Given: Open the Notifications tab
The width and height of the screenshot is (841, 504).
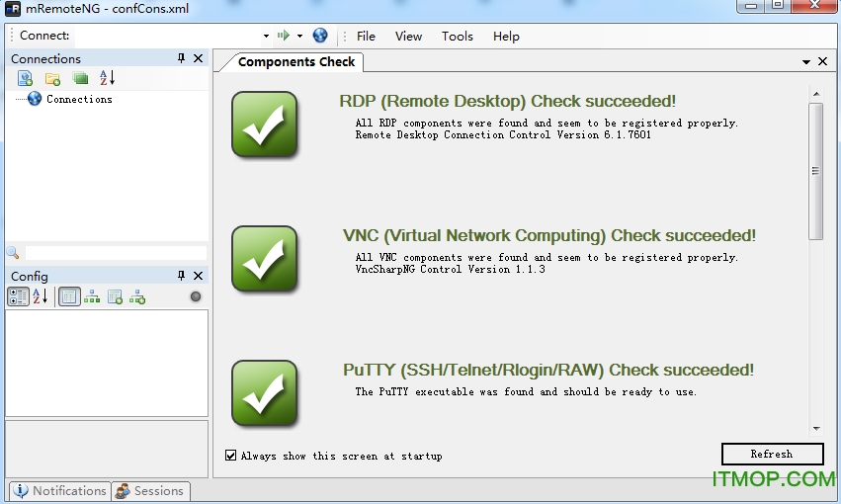Looking at the screenshot, I should tap(59, 490).
